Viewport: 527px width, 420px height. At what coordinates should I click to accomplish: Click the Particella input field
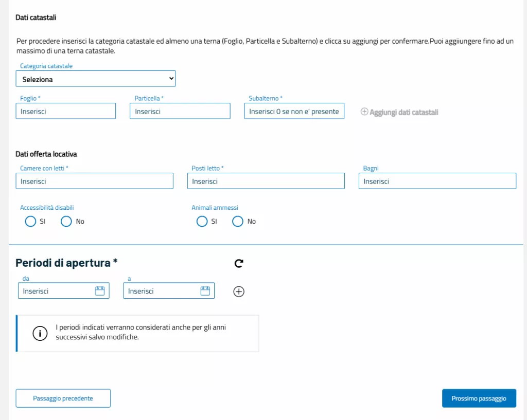tap(180, 111)
